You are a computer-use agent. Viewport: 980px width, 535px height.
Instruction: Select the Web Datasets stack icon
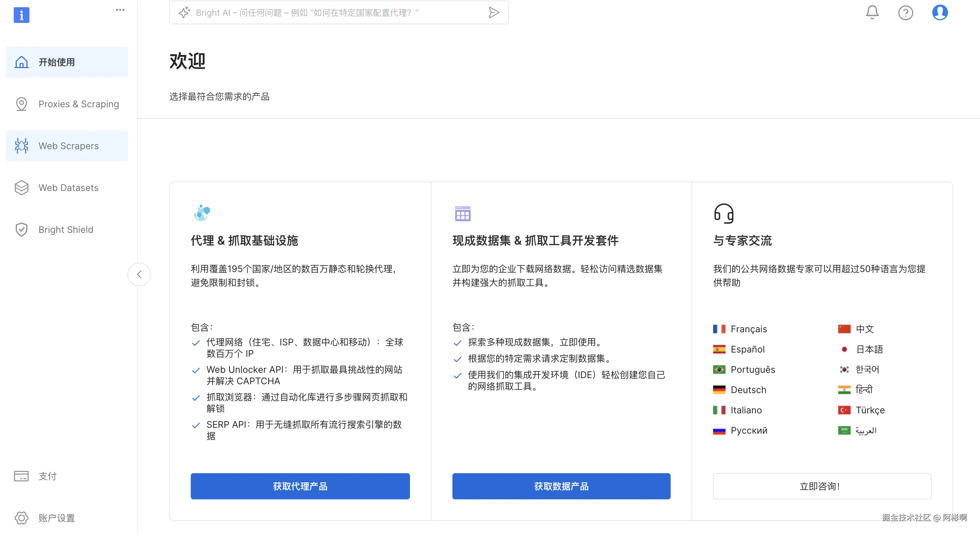tap(21, 187)
